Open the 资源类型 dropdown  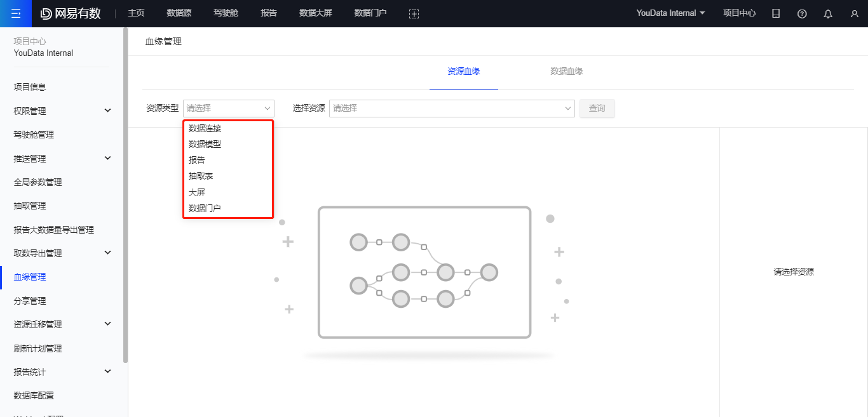(229, 108)
